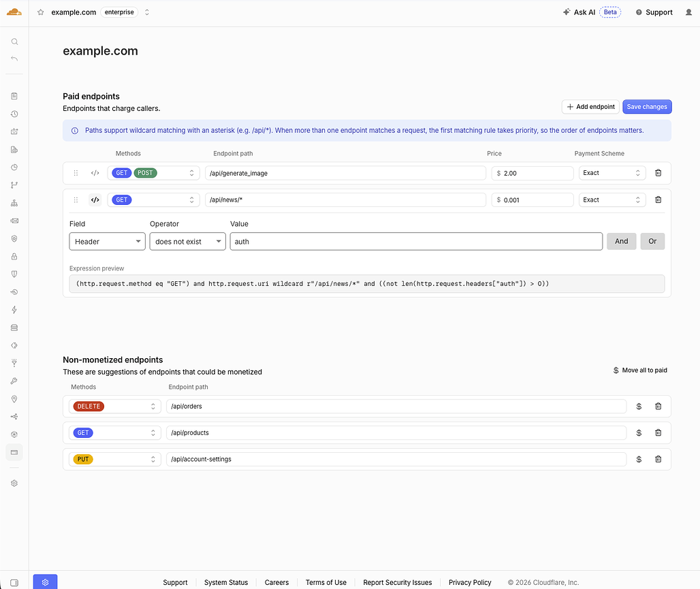Open System Status footer link
Image resolution: width=700 pixels, height=589 pixels.
pos(226,582)
